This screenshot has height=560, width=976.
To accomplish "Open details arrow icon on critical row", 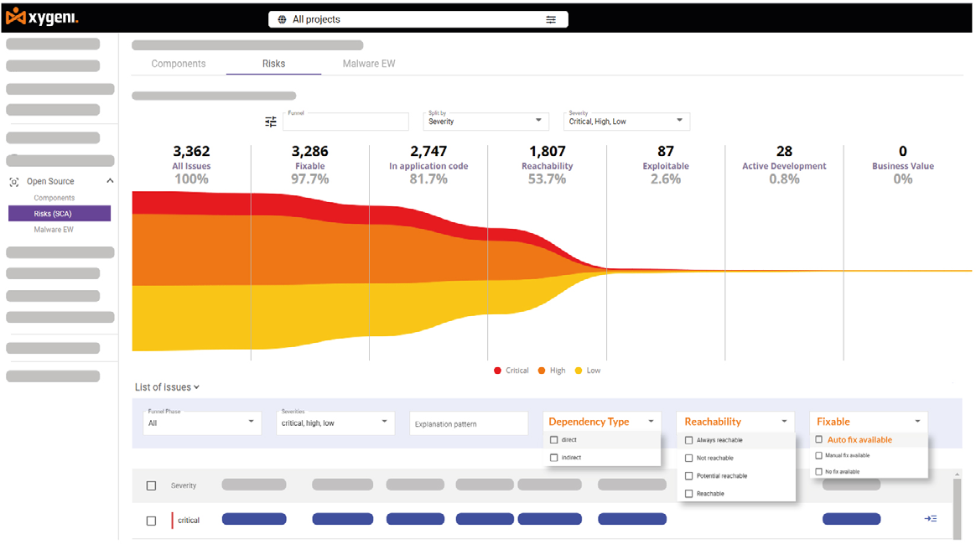I will point(930,519).
